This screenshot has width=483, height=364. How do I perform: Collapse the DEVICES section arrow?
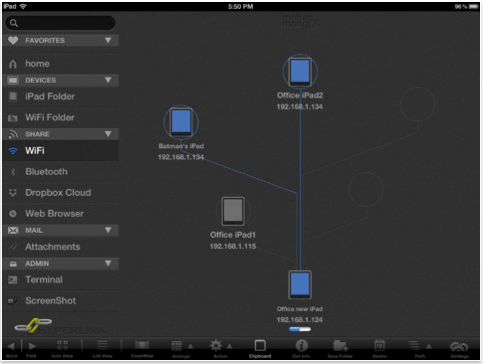point(108,80)
